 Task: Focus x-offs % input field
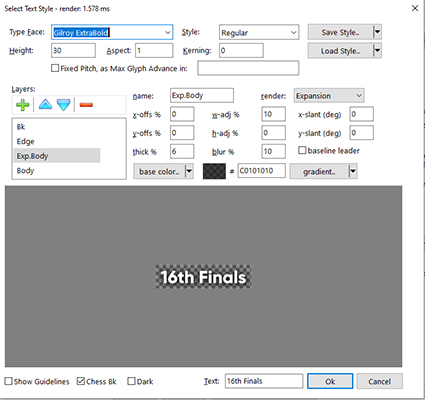tap(182, 114)
